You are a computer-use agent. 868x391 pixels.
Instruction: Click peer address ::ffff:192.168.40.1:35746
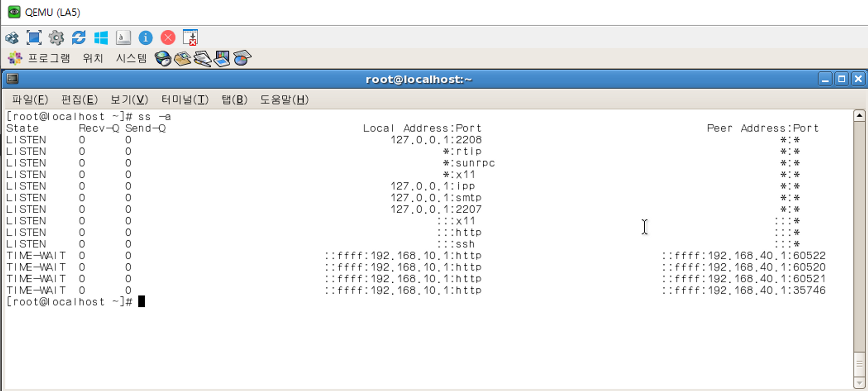[744, 291]
